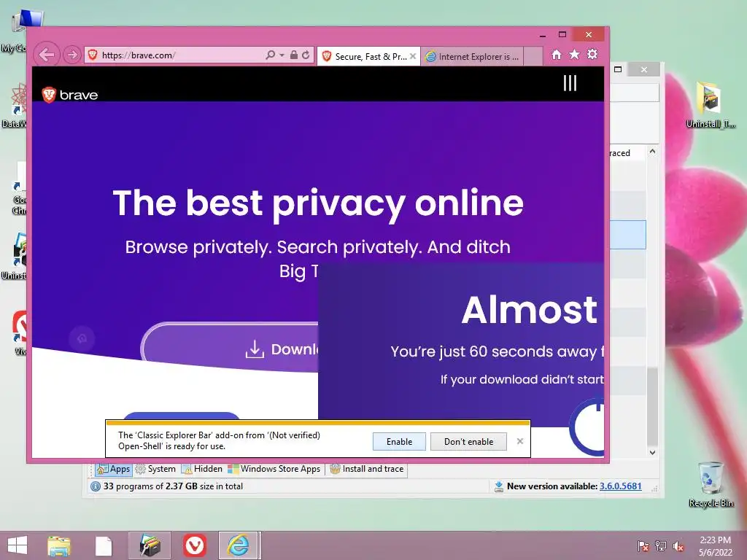The width and height of the screenshot is (747, 560).
Task: Select the System tab in uninstaller
Action: [x=156, y=469]
